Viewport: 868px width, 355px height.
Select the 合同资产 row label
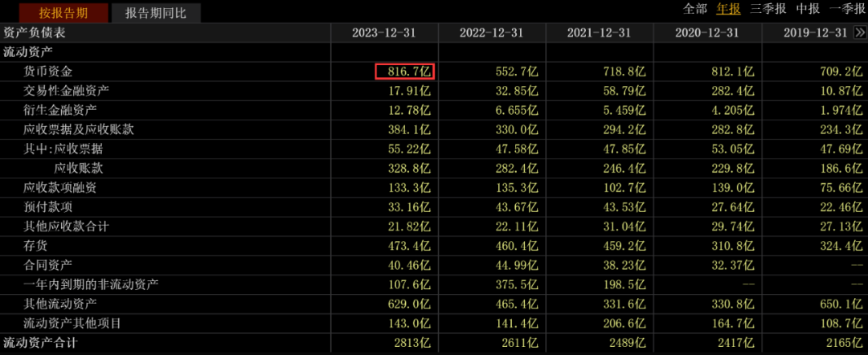pos(48,265)
